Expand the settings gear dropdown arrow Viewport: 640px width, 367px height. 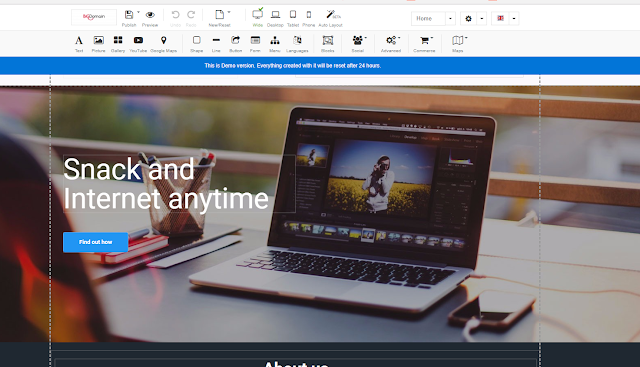(x=482, y=18)
